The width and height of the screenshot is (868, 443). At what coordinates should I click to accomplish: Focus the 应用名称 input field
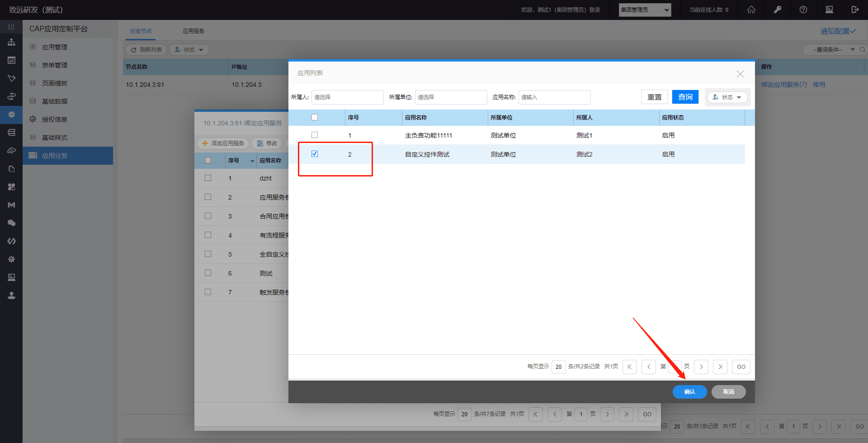tap(554, 97)
